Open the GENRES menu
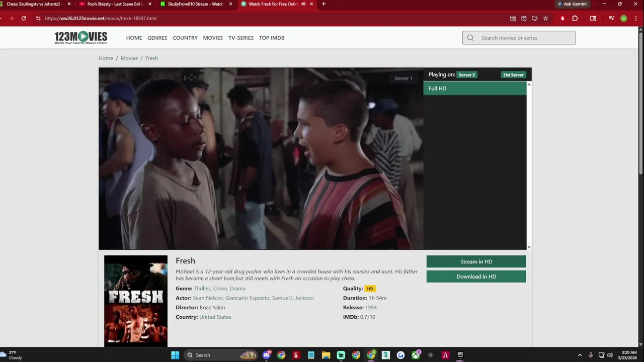This screenshot has height=362, width=644. pyautogui.click(x=157, y=38)
